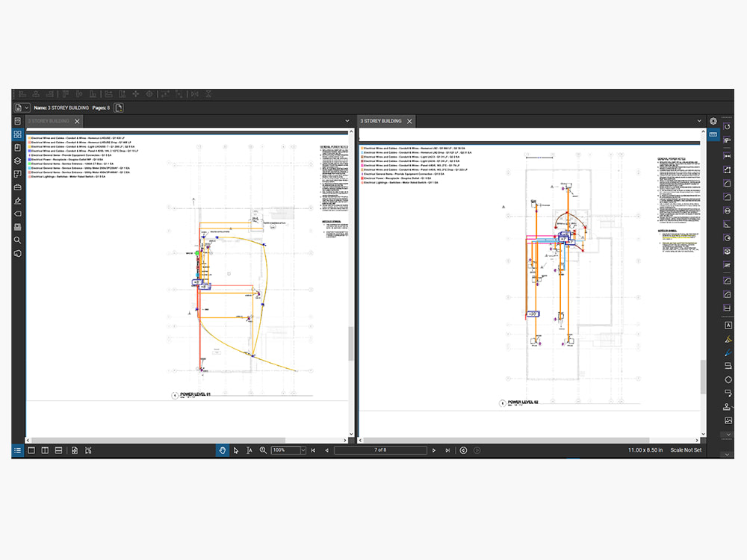Activate the Zoom magnifier tool
The image size is (747, 560).
point(262,450)
